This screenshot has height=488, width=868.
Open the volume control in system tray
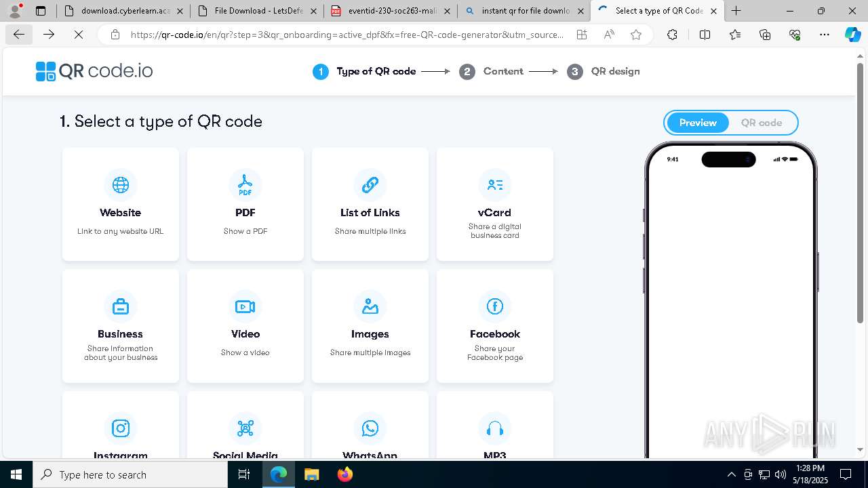point(781,474)
